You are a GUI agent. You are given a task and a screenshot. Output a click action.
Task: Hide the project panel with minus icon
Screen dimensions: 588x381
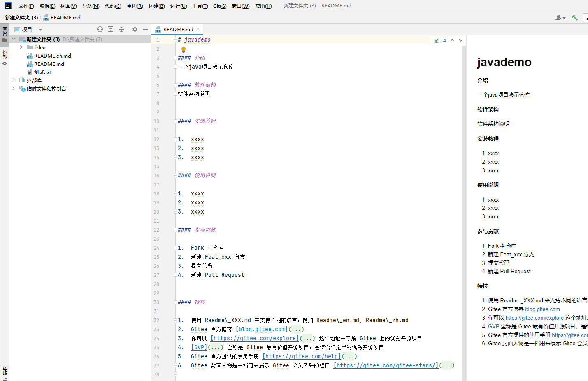coord(146,29)
